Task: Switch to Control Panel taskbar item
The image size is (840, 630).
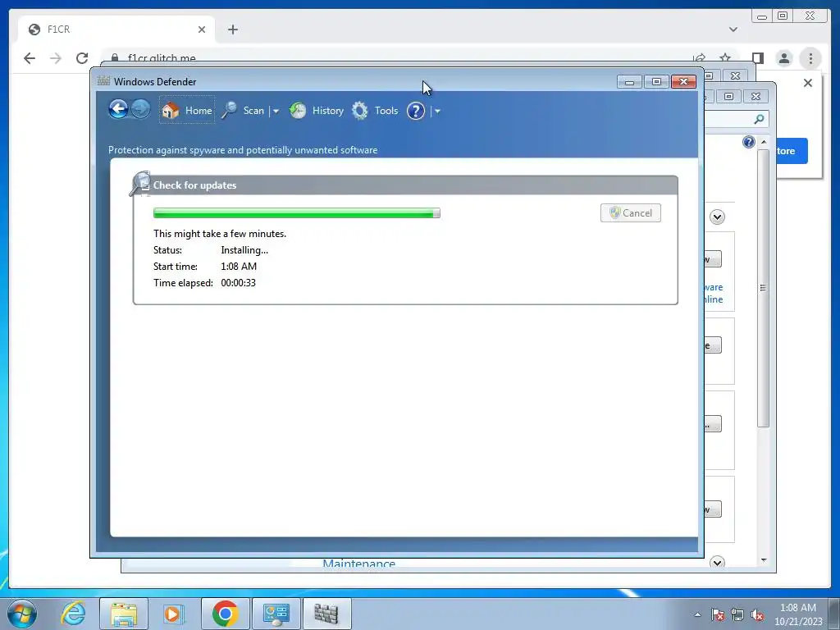Action: pos(276,614)
